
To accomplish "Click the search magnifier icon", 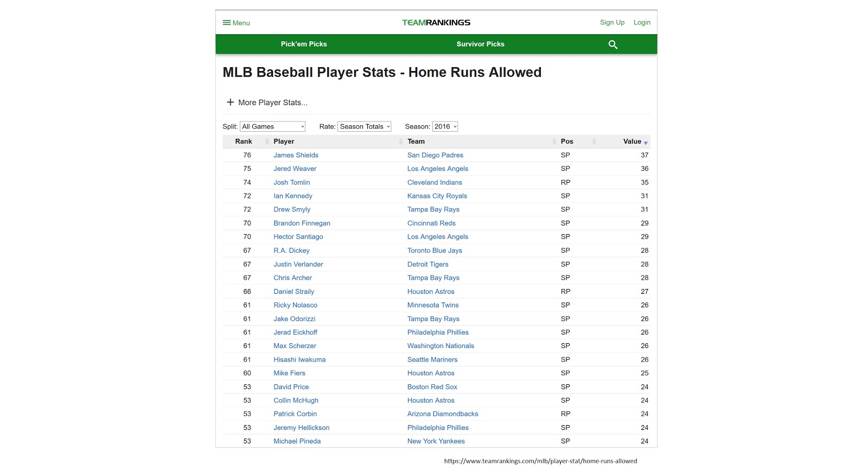I will point(612,44).
